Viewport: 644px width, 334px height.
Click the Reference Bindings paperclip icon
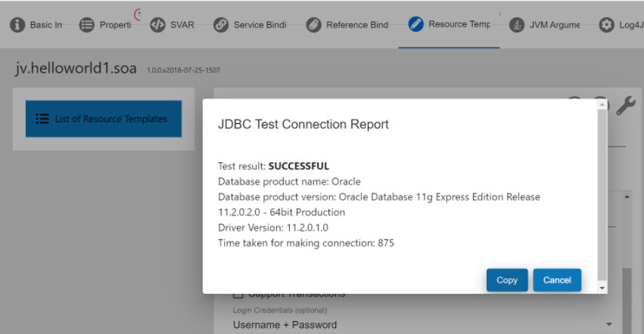pos(313,25)
